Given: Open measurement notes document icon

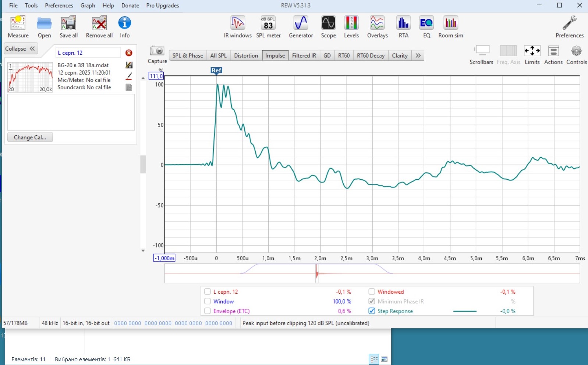Looking at the screenshot, I should pos(129,87).
